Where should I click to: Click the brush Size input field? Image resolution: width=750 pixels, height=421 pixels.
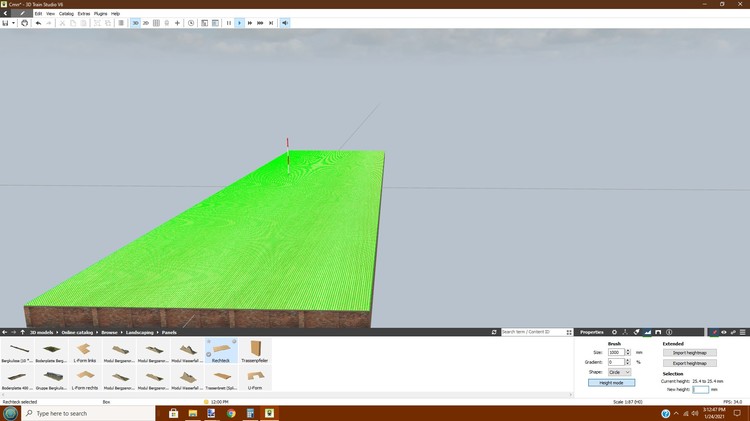(616, 352)
